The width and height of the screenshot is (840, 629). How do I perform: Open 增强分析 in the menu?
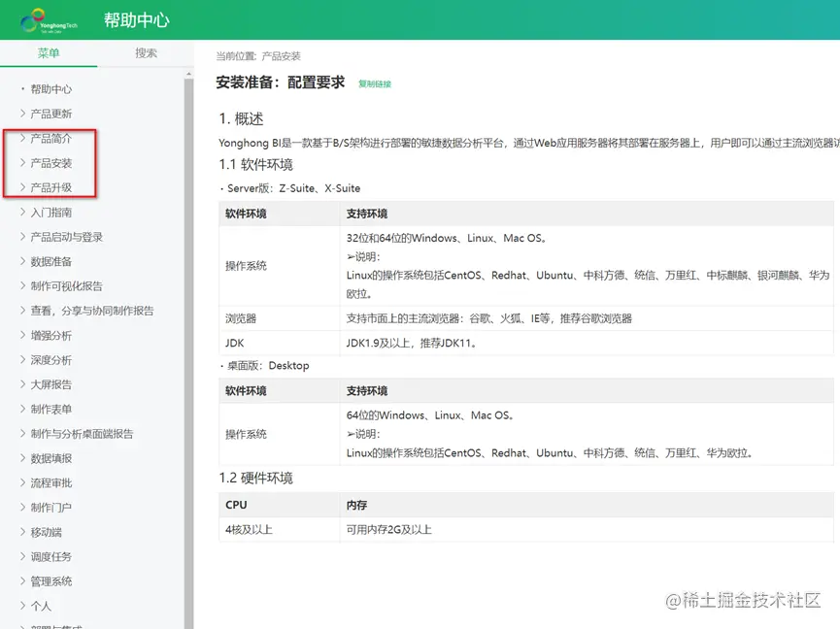50,335
